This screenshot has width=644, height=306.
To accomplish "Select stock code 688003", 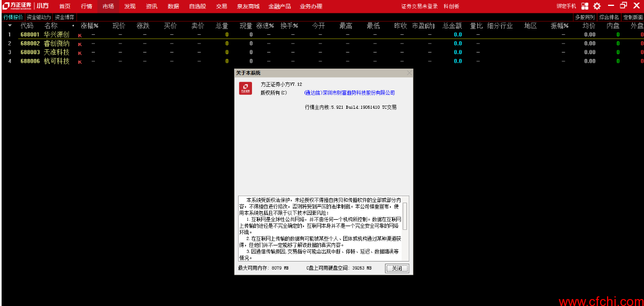I will (30, 53).
